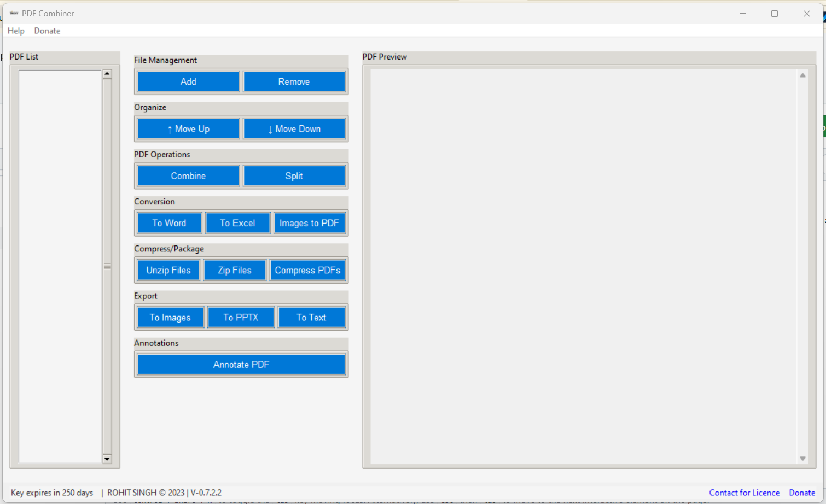
Task: Click the 'Compress/Package' section label
Action: pyautogui.click(x=169, y=249)
